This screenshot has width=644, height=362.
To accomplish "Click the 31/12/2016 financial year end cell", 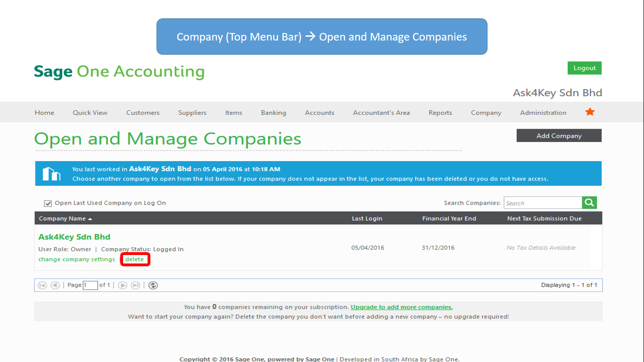I will tap(438, 248).
